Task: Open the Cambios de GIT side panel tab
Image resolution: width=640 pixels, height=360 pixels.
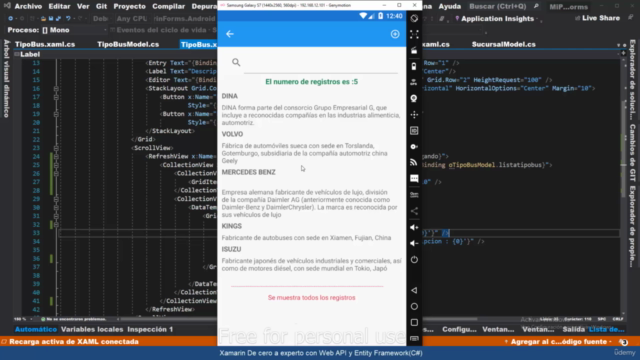Action: [x=632, y=153]
